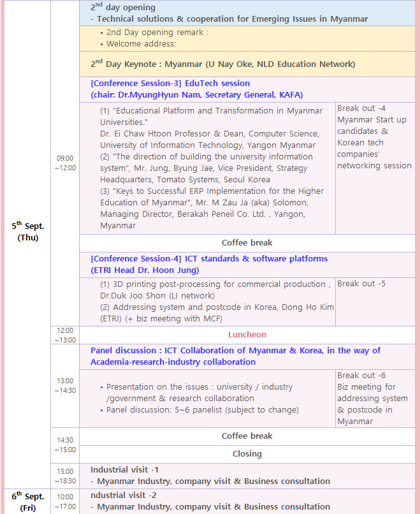Select the 2nd Day Keynote U Nay Oke line

coord(223,64)
